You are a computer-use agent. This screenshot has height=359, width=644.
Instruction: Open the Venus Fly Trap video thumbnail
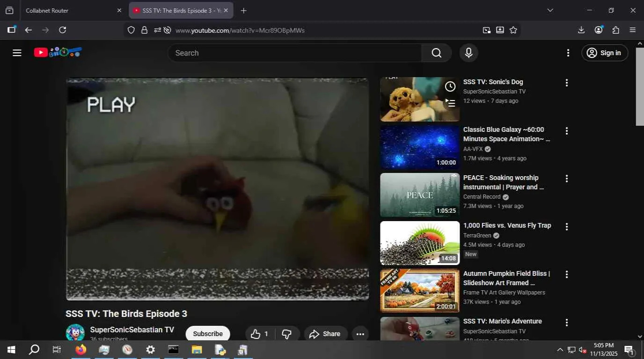point(420,243)
